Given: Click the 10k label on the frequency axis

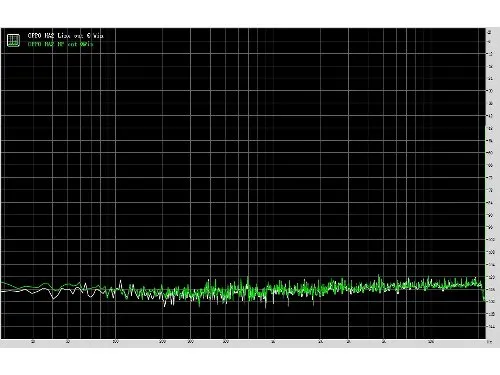Looking at the screenshot, I should point(431,342).
